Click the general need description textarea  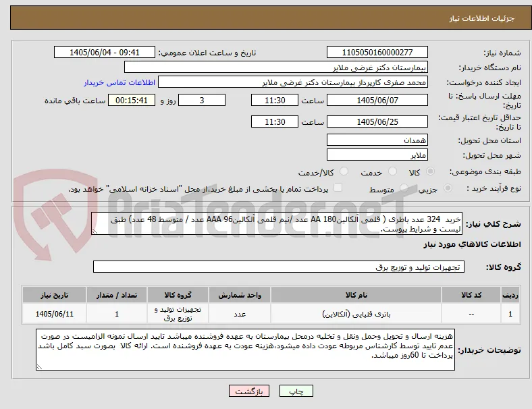(277, 224)
